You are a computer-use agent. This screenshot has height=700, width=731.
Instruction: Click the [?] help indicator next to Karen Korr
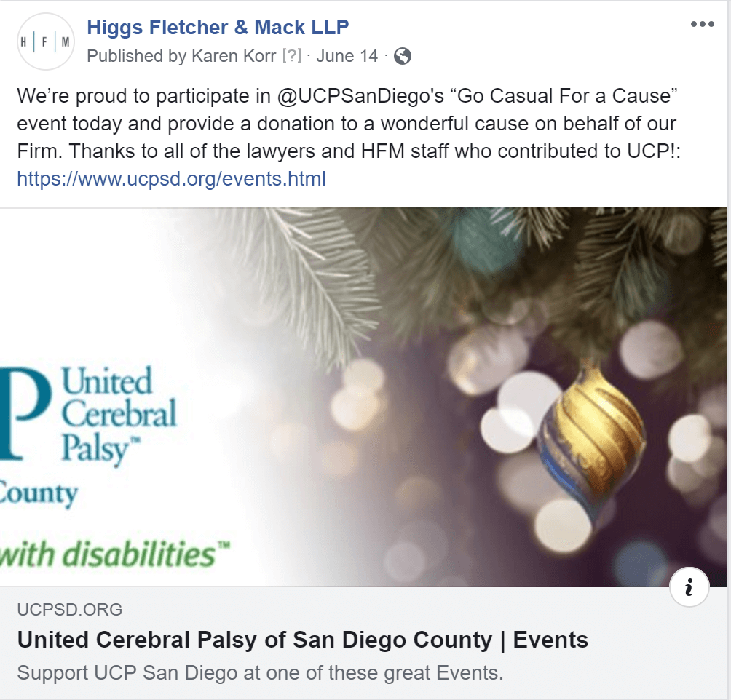pos(292,55)
